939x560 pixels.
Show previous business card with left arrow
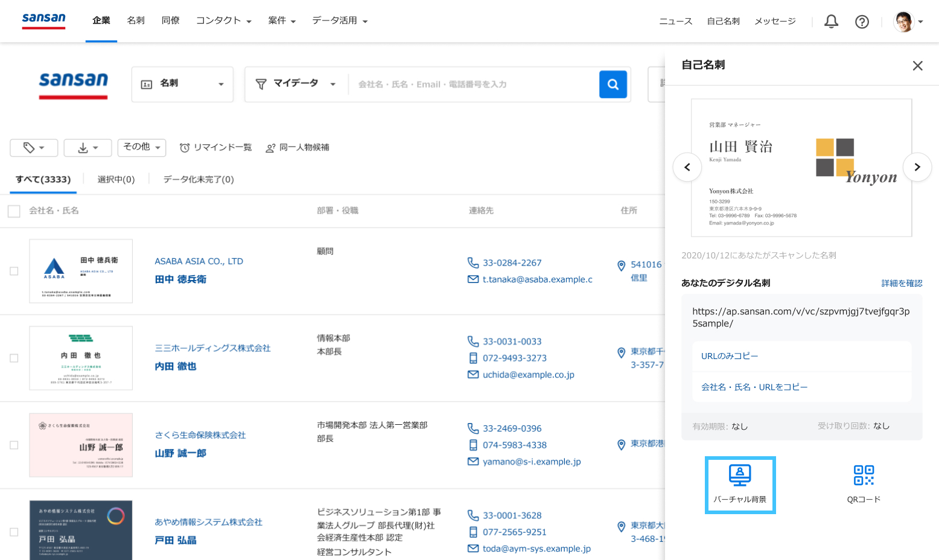coord(687,167)
